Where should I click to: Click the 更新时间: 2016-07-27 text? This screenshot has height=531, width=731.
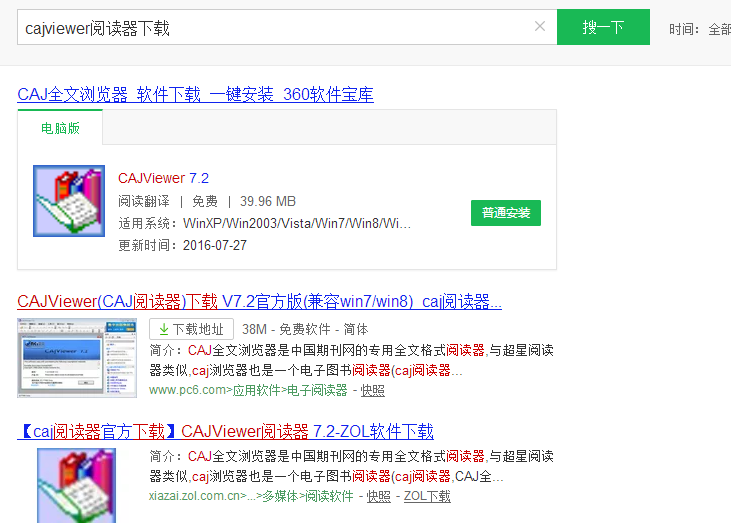(182, 245)
